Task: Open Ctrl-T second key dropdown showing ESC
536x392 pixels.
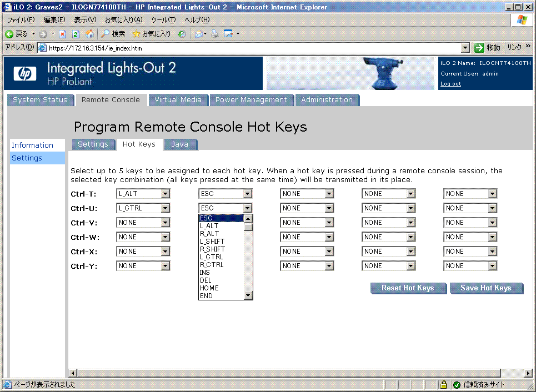Action: [225, 194]
